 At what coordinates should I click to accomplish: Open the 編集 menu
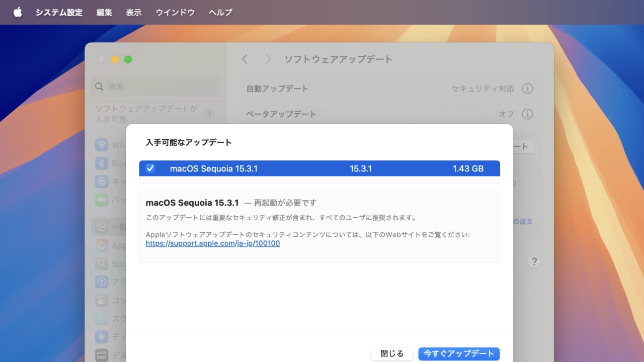(x=104, y=13)
